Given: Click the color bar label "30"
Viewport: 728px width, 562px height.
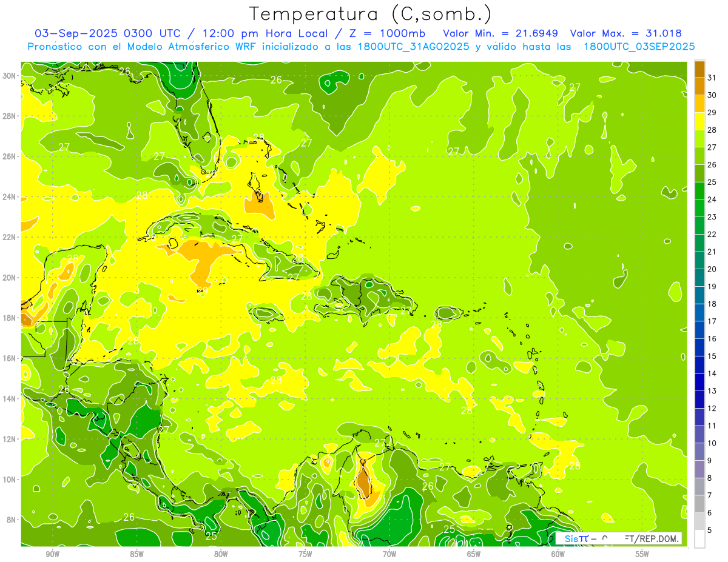Looking at the screenshot, I should click(x=712, y=95).
